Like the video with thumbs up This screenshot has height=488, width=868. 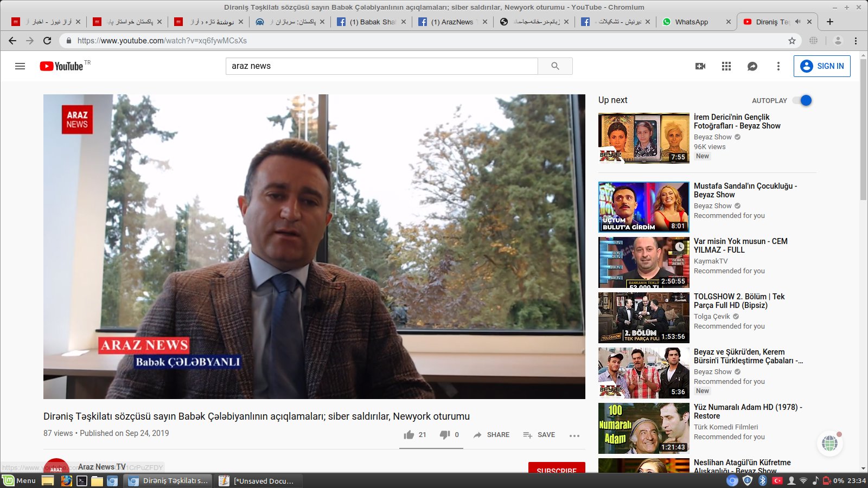[409, 435]
